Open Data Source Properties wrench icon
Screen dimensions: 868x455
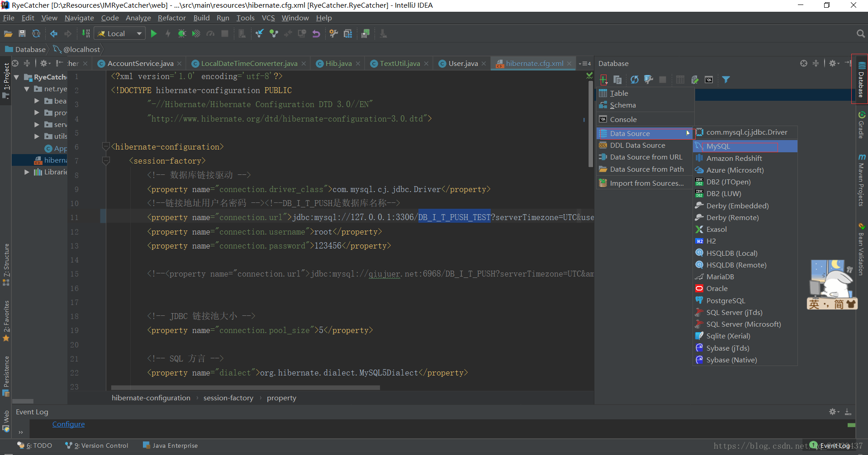coord(649,80)
